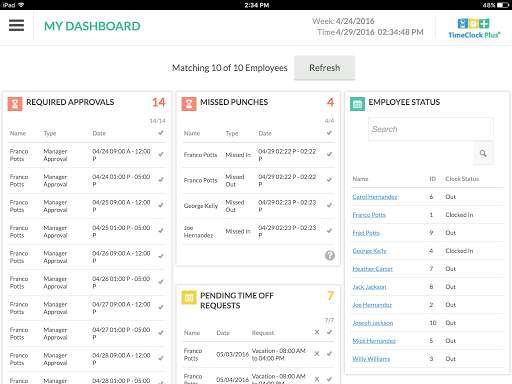
Task: Click the Pending Time Off count 7
Action: [x=330, y=296]
